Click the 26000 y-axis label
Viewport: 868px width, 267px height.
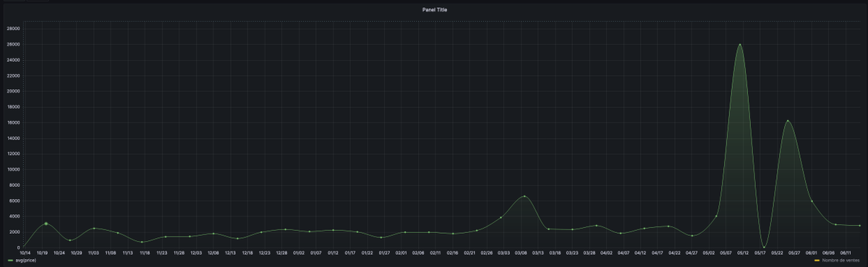click(13, 44)
